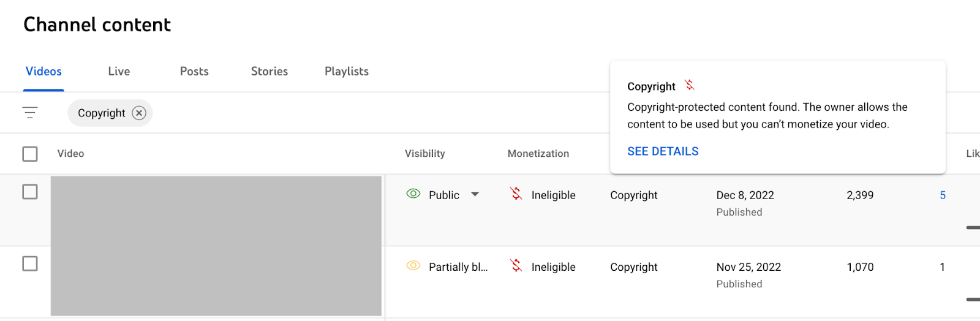Open the Copyright restriction on Dec 8 video
The height and width of the screenshot is (321, 980).
634,195
